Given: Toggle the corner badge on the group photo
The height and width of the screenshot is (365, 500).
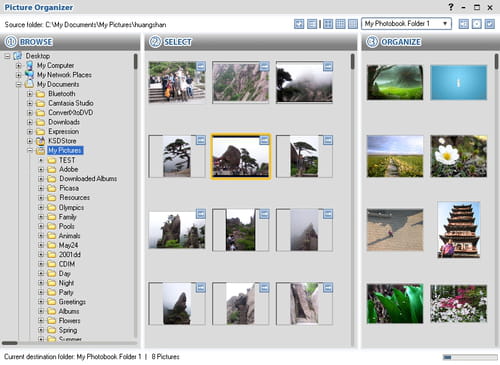Looking at the screenshot, I should (x=201, y=67).
